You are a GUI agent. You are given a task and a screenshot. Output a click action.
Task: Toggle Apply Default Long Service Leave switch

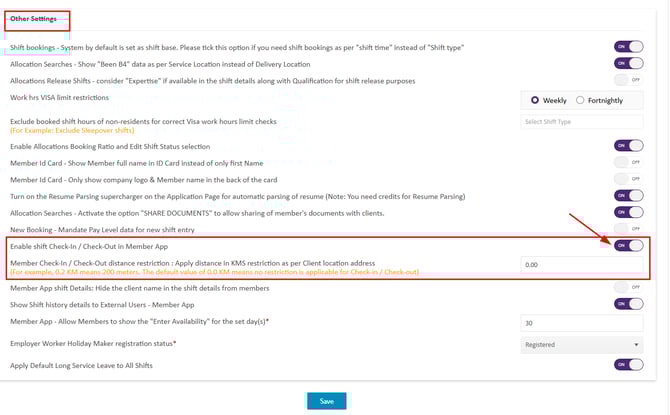628,365
